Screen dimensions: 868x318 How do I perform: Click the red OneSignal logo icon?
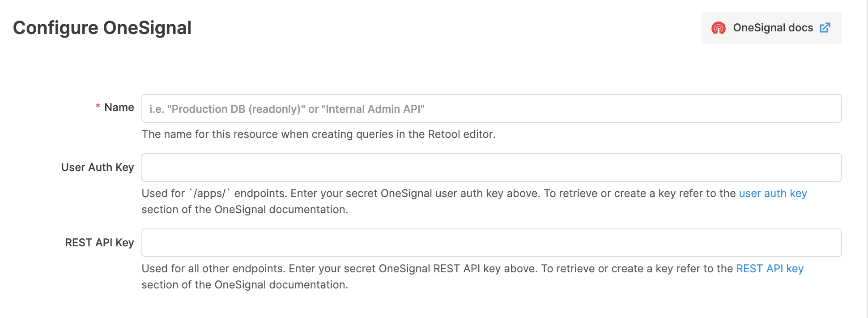pyautogui.click(x=719, y=28)
